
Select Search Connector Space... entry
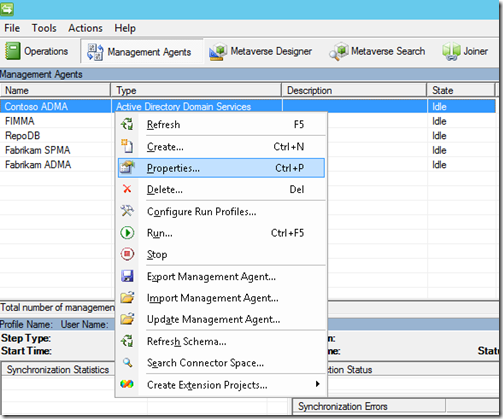[x=221, y=363]
